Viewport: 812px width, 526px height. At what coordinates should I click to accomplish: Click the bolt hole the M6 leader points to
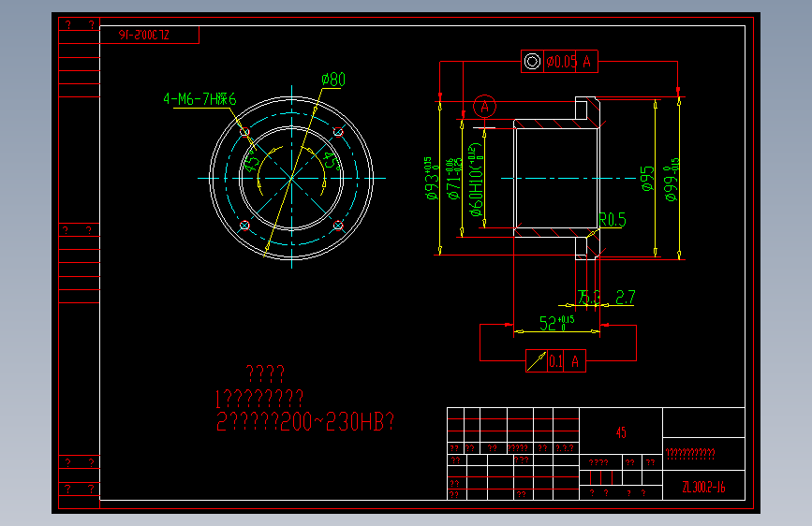(x=245, y=131)
